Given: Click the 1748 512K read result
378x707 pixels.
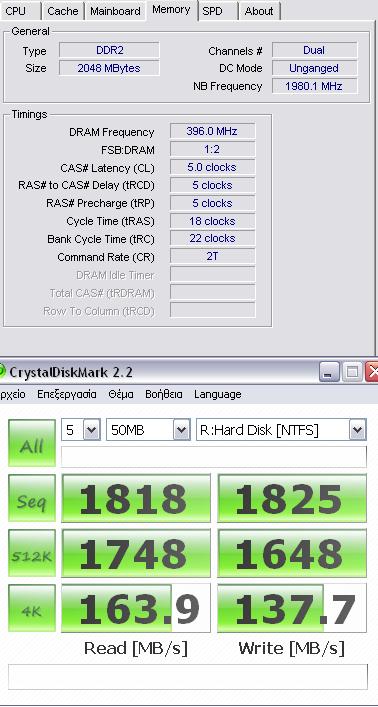Looking at the screenshot, I should (136, 553).
